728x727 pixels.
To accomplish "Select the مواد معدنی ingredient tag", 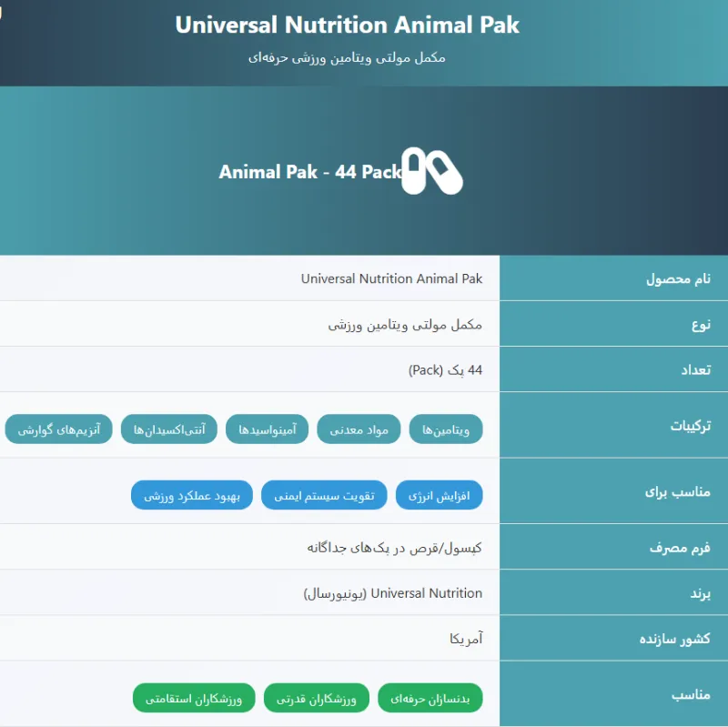I will (359, 429).
